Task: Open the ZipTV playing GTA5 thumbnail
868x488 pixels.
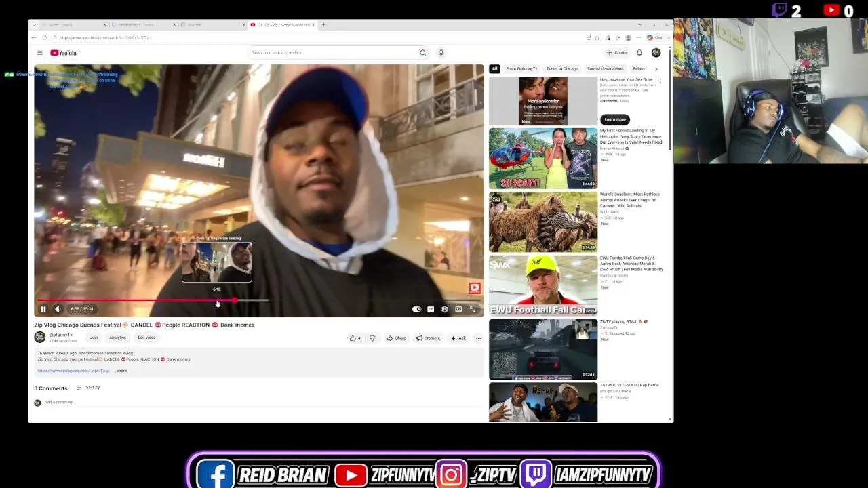Action: click(x=543, y=349)
